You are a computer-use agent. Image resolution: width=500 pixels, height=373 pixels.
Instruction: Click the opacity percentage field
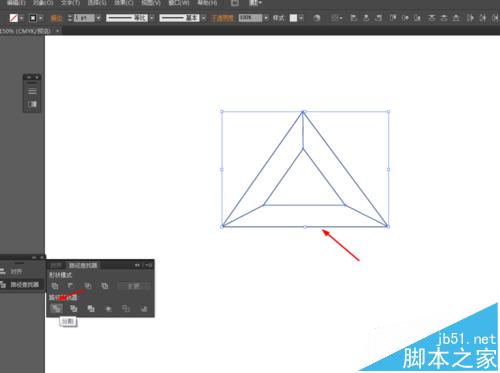pyautogui.click(x=250, y=18)
